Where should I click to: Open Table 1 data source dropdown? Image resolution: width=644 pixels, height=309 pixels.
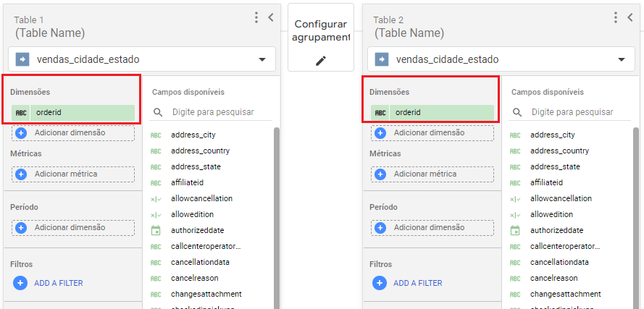(262, 59)
